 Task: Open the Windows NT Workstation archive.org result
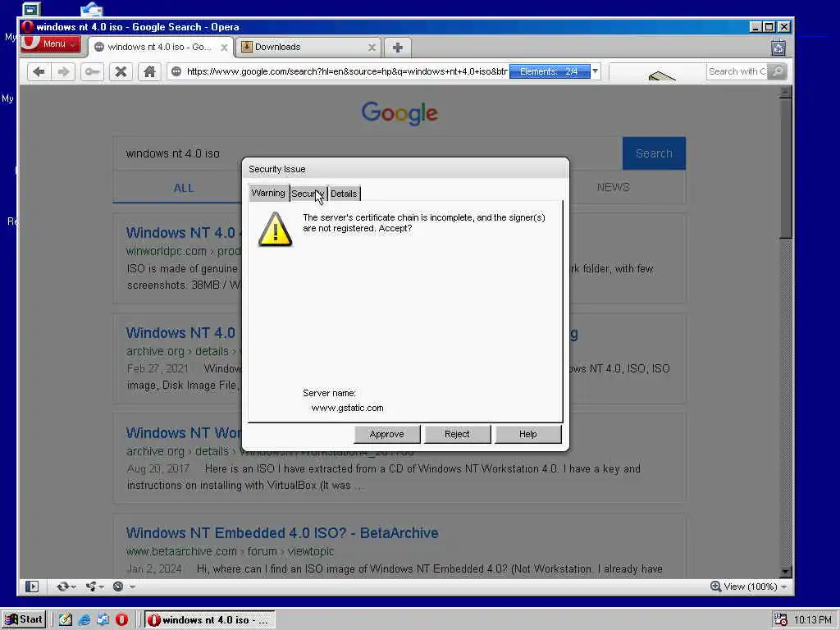point(184,433)
